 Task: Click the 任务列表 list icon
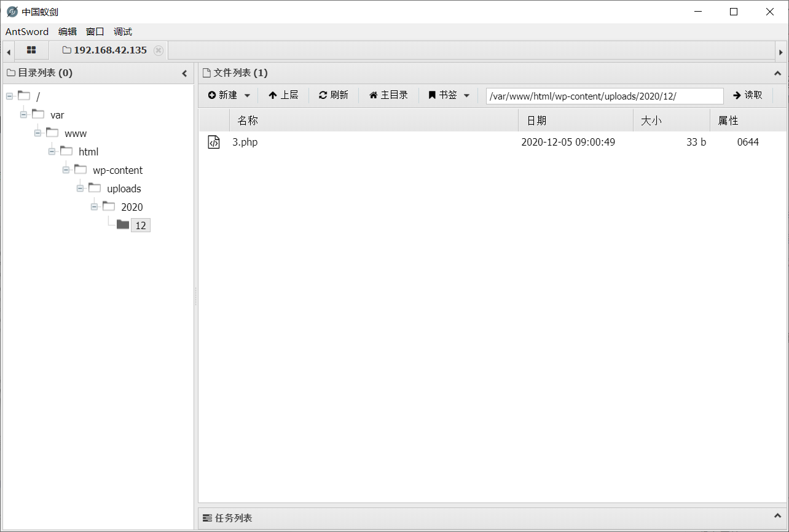(x=207, y=518)
